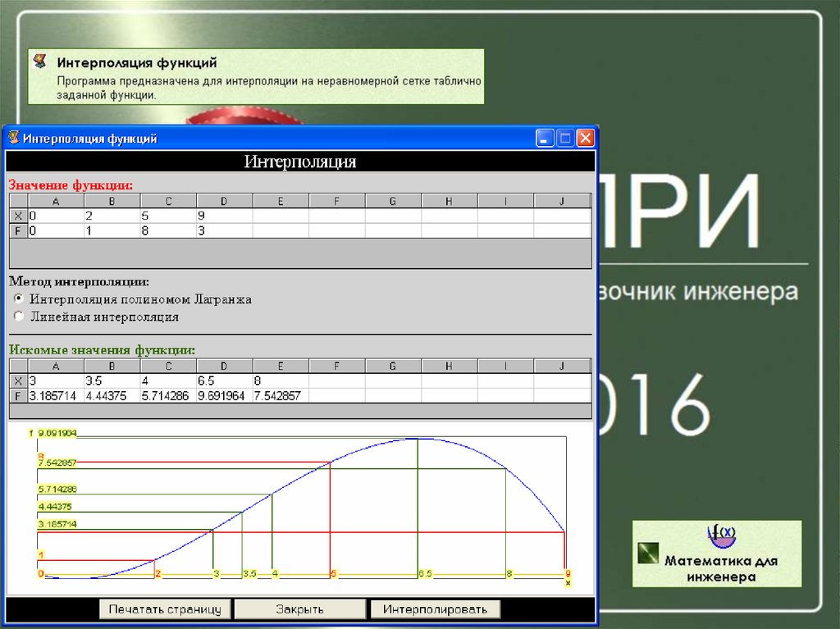Click X row cell with value 9
Image resolution: width=840 pixels, height=629 pixels.
(224, 216)
